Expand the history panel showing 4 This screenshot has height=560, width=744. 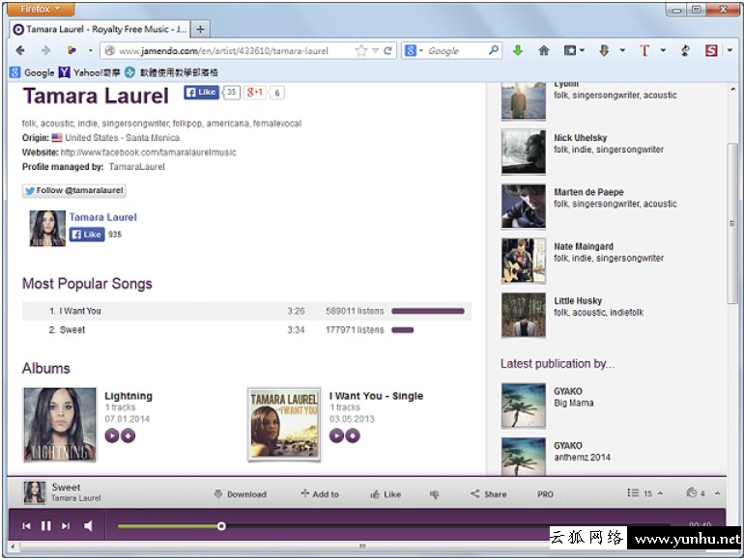point(703,493)
